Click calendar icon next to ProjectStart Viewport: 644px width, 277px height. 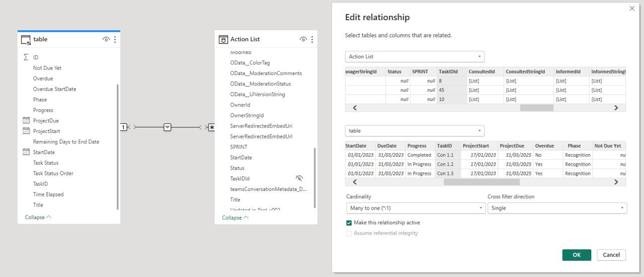26,131
